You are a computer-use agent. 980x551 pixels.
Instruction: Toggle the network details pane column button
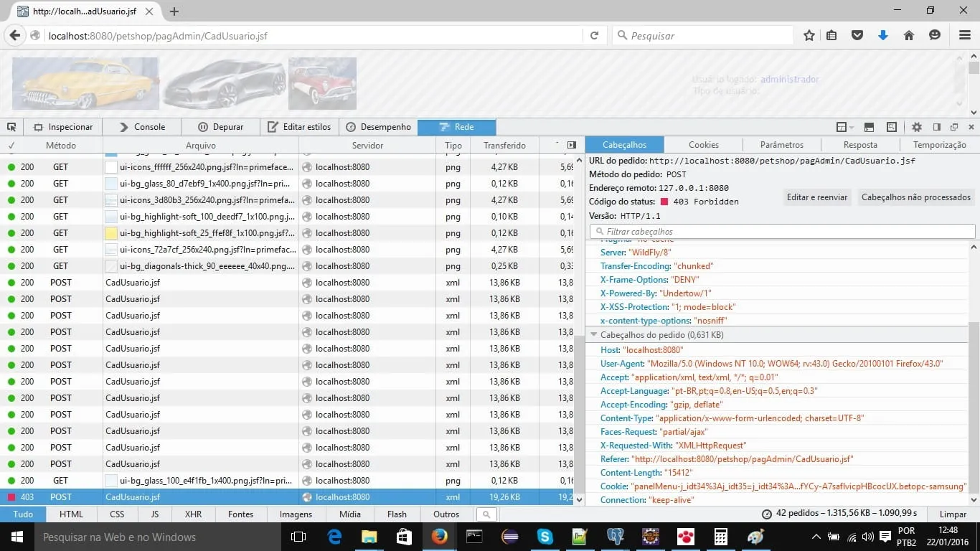571,145
